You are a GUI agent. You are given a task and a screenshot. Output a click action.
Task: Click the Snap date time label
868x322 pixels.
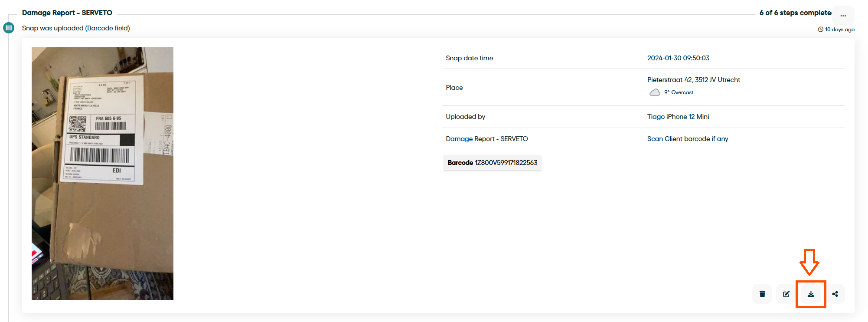coord(470,58)
